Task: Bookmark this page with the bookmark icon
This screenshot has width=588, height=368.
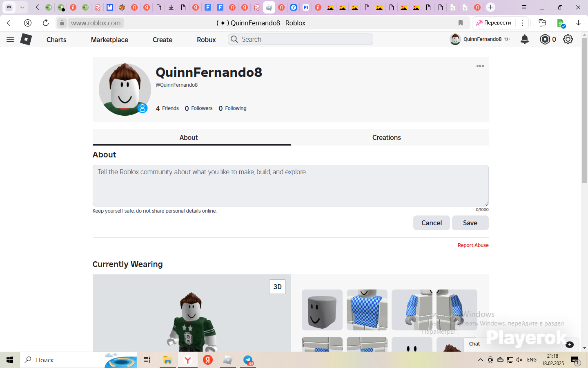Action: 461,23
